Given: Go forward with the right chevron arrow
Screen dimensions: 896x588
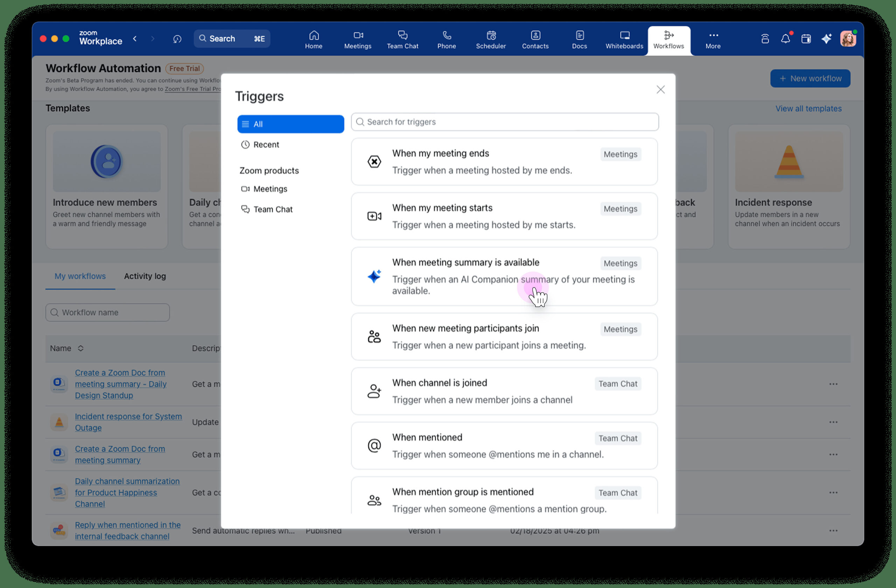Looking at the screenshot, I should (x=153, y=38).
